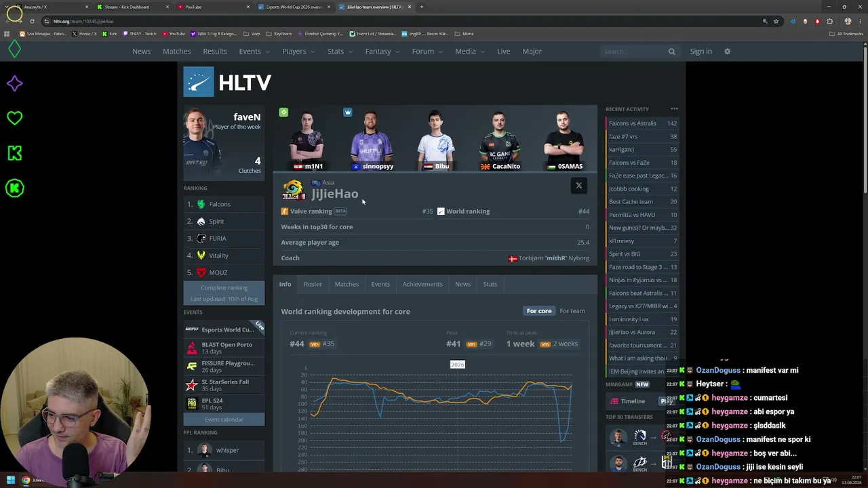Screen dimensions: 868x488
Task: Click the MOUZ logo in ranking list
Action: click(201, 272)
